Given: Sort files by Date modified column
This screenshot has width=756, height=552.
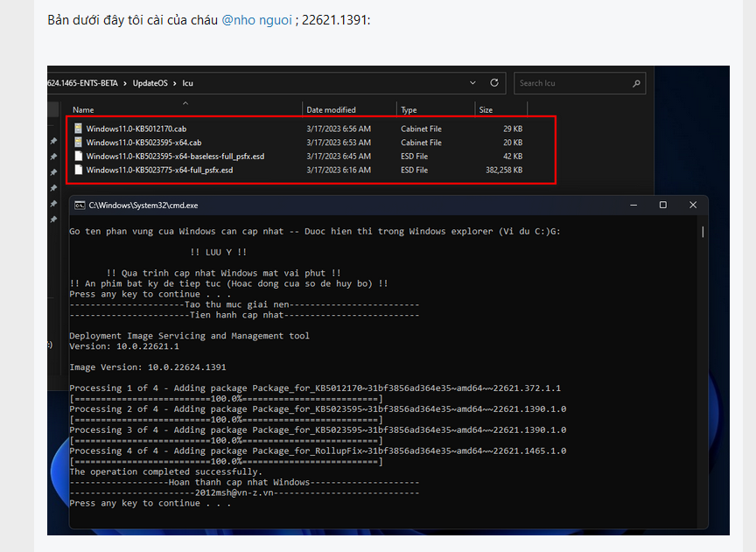Looking at the screenshot, I should 331,110.
